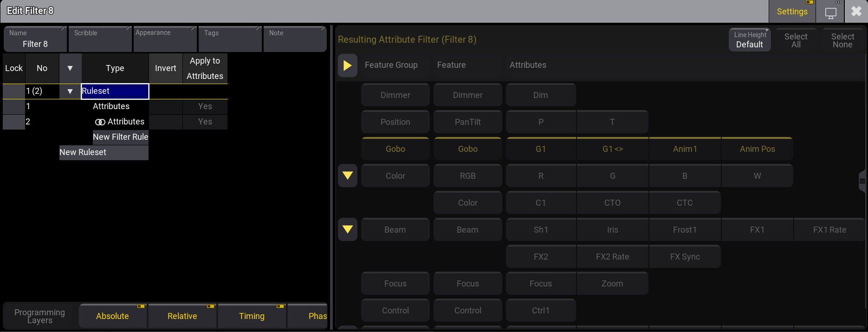The height and width of the screenshot is (332, 868).
Task: Open the Settings tab
Action: tap(792, 12)
